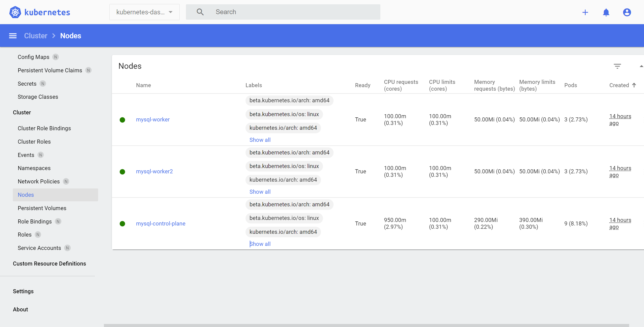Open the create new resource form
Viewport: 644px width, 327px height.
[x=585, y=12]
